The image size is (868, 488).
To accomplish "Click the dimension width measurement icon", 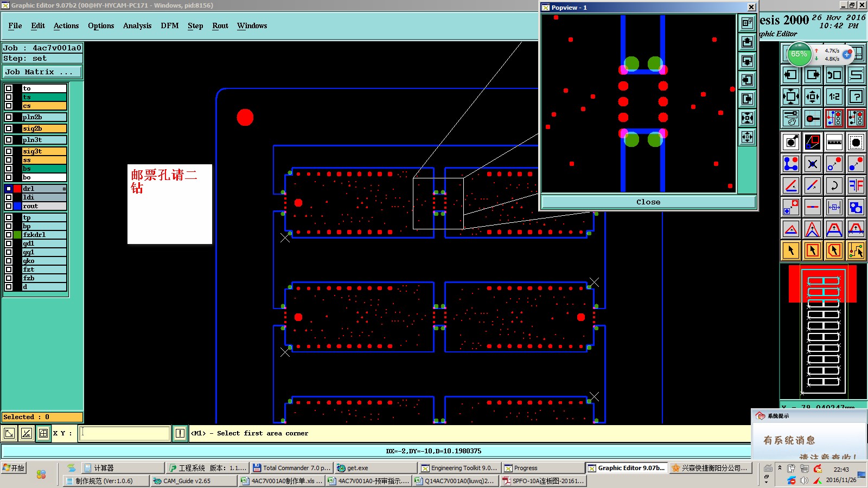I will (x=834, y=207).
